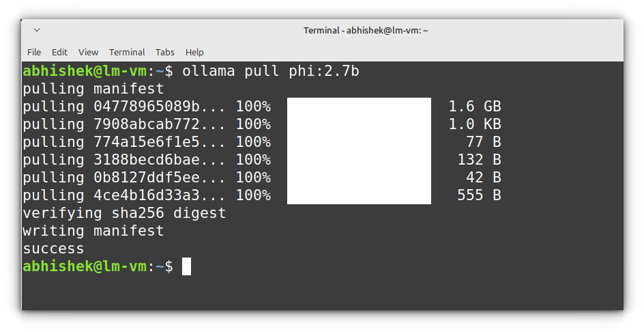This screenshot has width=644, height=332.
Task: Open the View menu
Action: (88, 52)
